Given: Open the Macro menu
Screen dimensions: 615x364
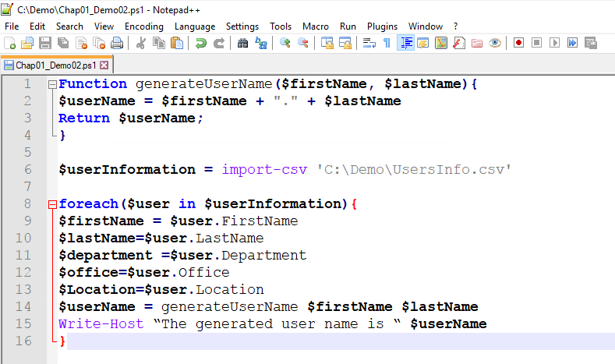Looking at the screenshot, I should 316,27.
